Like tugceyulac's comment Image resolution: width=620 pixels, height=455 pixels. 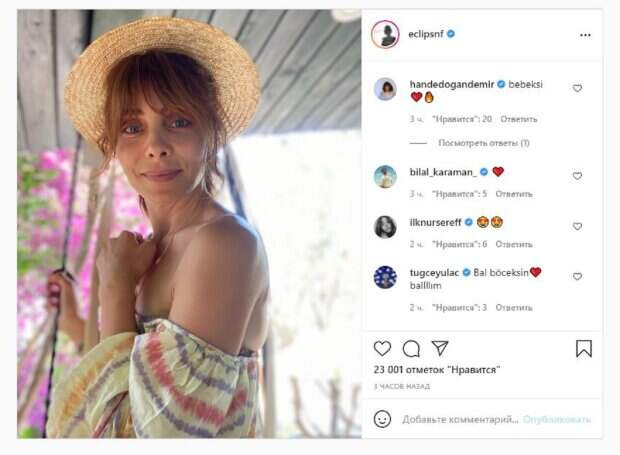pyautogui.click(x=577, y=277)
